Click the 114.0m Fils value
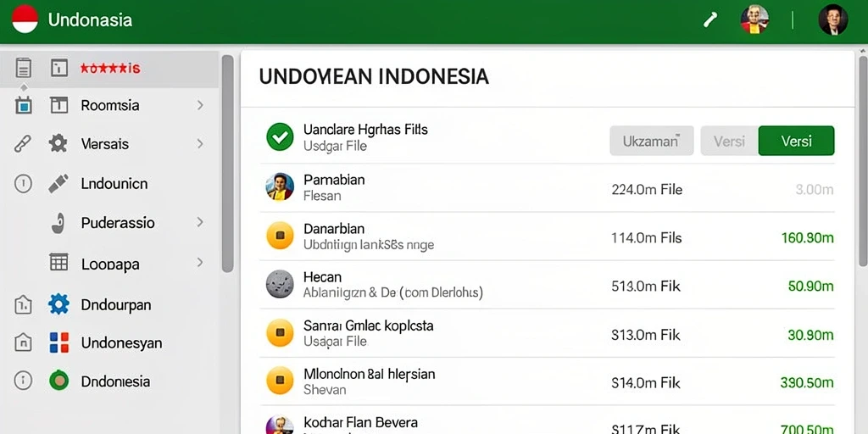868x434 pixels. tap(647, 238)
